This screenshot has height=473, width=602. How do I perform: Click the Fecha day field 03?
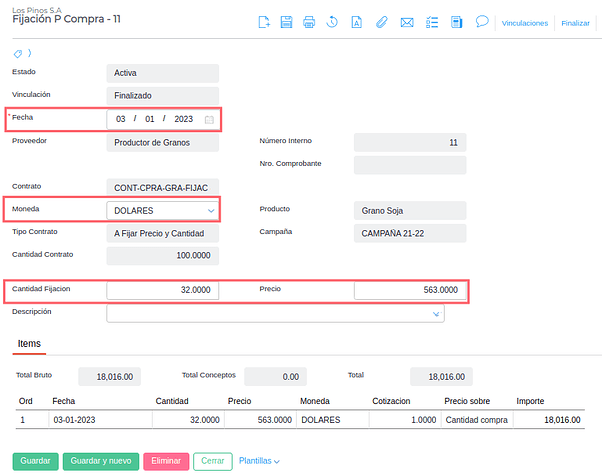pyautogui.click(x=121, y=119)
